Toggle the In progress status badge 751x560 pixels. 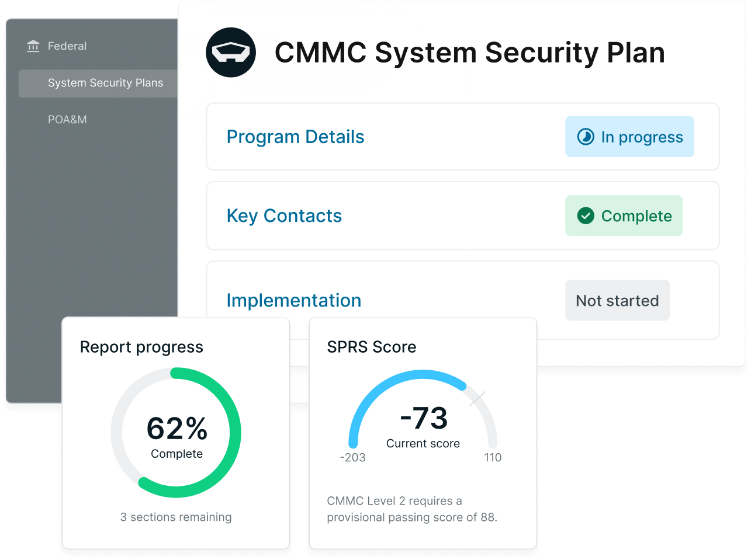[x=629, y=137]
